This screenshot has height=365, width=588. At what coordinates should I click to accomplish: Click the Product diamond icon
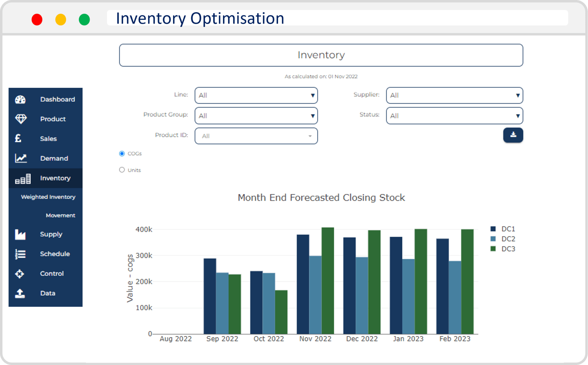tap(21, 119)
